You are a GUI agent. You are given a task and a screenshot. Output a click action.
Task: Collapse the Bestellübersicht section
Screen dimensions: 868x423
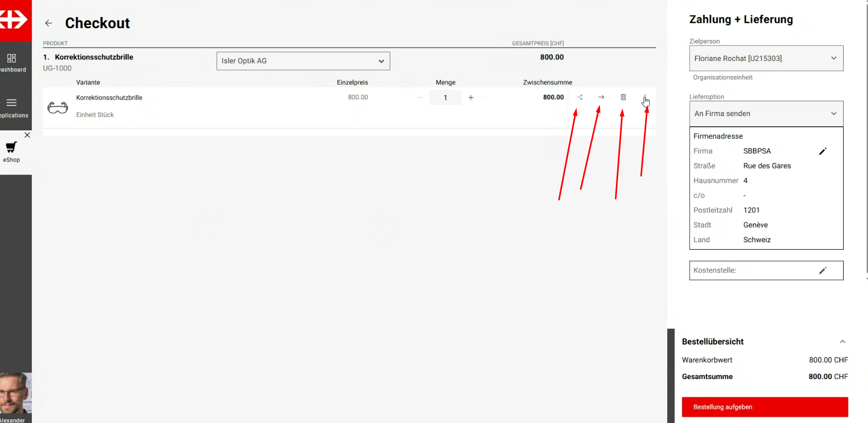tap(843, 342)
